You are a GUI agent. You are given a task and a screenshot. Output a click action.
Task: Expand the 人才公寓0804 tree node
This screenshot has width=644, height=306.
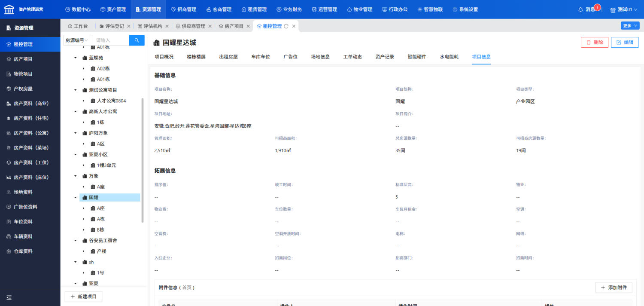click(x=83, y=101)
